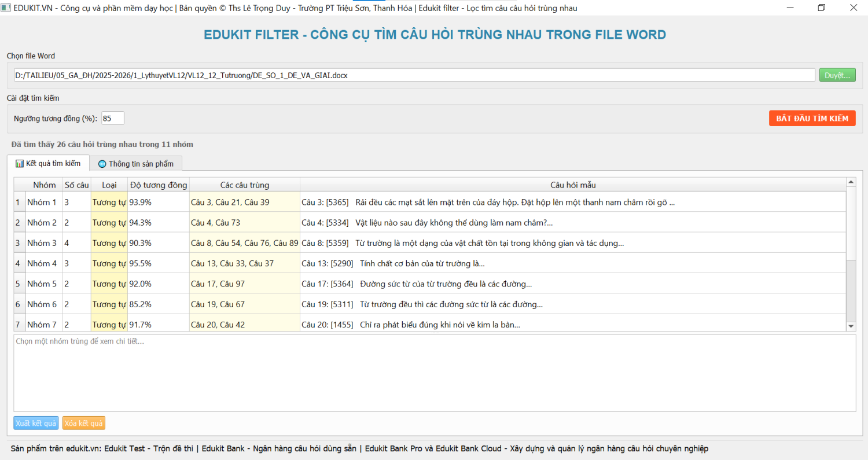The image size is (868, 460).
Task: Select the Nhóm 3 row with four questions
Action: coord(42,243)
